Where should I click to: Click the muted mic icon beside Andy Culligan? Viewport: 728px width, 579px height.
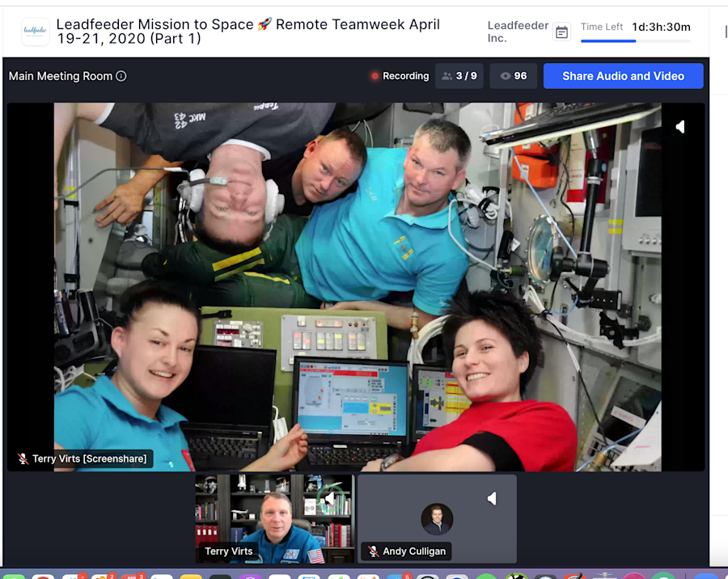(x=373, y=552)
